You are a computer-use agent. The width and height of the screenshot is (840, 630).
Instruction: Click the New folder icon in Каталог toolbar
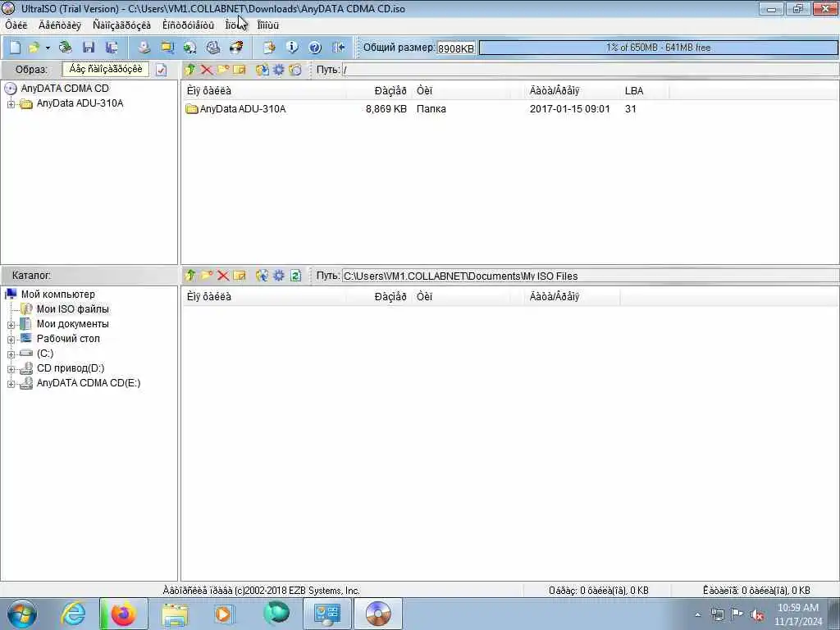tap(206, 276)
